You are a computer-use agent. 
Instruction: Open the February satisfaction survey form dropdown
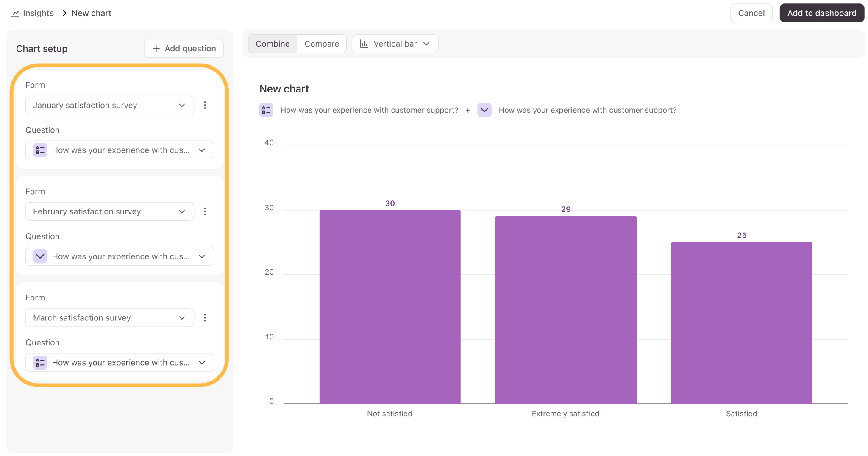(x=110, y=211)
